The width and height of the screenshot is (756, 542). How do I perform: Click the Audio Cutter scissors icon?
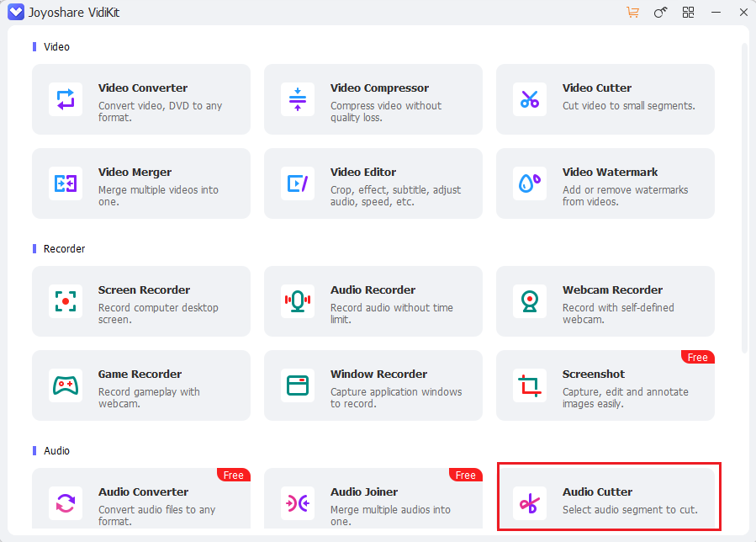[x=530, y=503]
